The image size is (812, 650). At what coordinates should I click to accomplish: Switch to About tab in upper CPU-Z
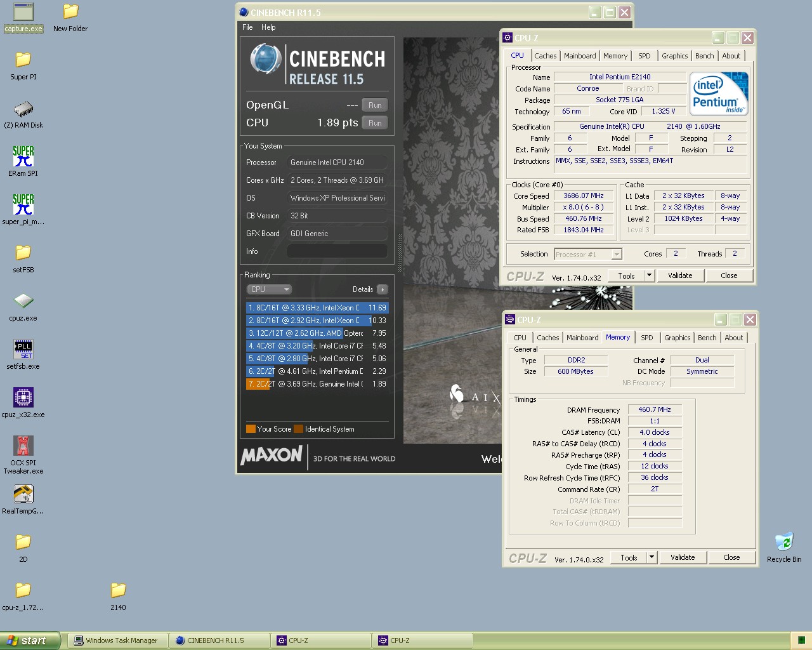[731, 56]
